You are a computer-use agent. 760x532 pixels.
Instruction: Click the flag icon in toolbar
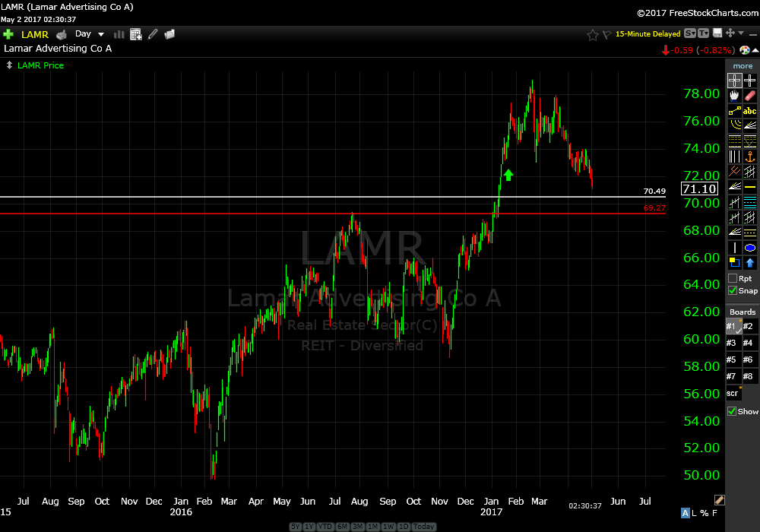pyautogui.click(x=606, y=34)
